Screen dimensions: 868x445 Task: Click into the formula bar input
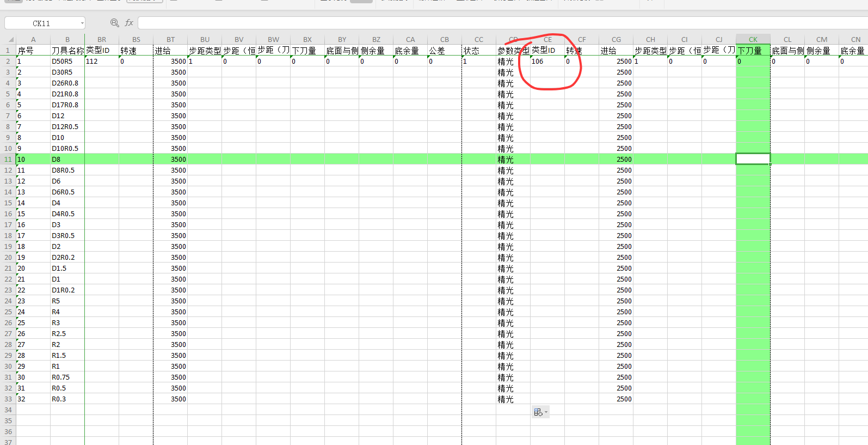(x=503, y=23)
